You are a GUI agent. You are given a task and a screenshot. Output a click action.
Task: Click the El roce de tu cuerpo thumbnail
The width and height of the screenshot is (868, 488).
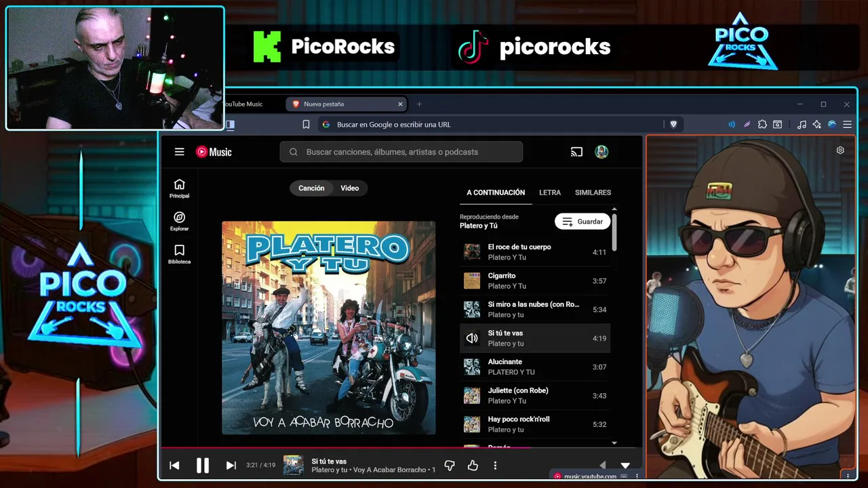(472, 252)
